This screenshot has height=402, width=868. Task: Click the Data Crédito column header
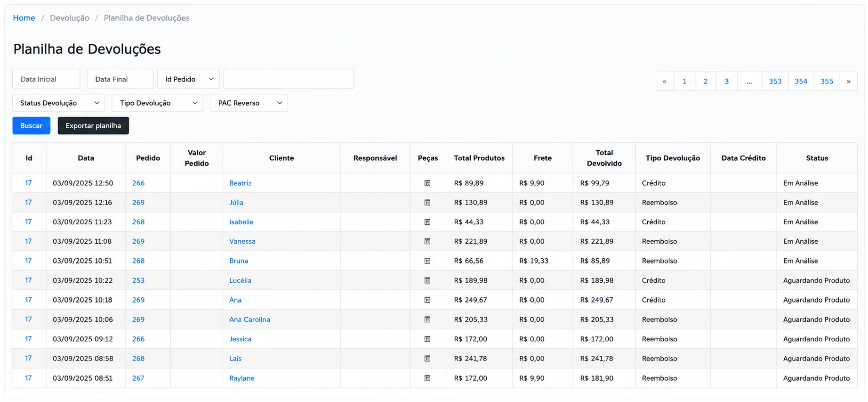click(x=744, y=158)
